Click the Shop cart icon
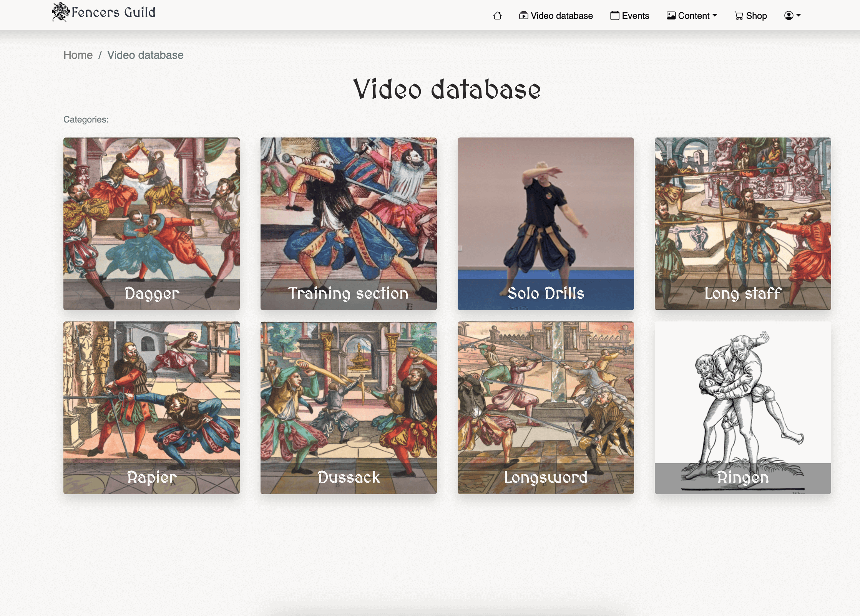The width and height of the screenshot is (860, 616). point(739,16)
